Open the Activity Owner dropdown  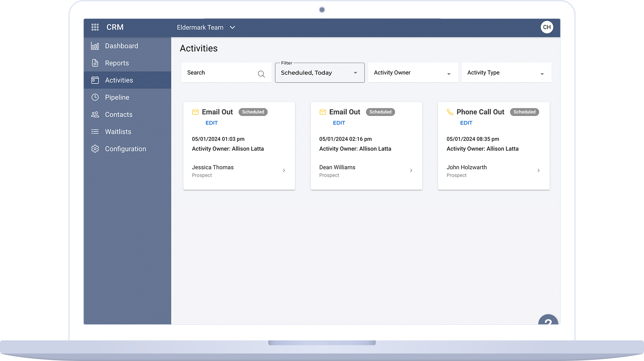(413, 73)
